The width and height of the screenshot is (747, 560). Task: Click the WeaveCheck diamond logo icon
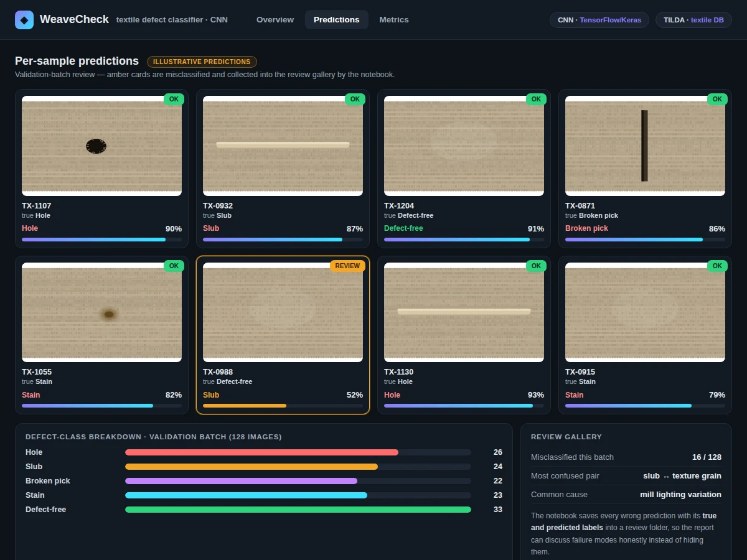24,20
